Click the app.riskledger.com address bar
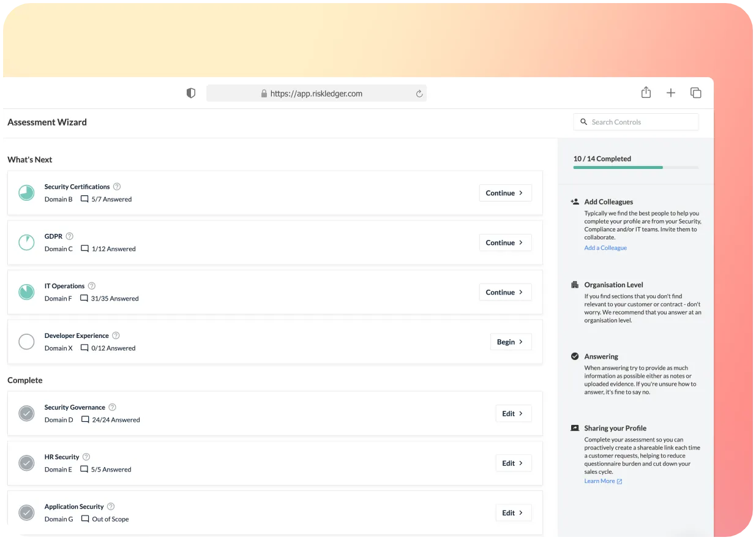The image size is (756, 540). click(316, 94)
